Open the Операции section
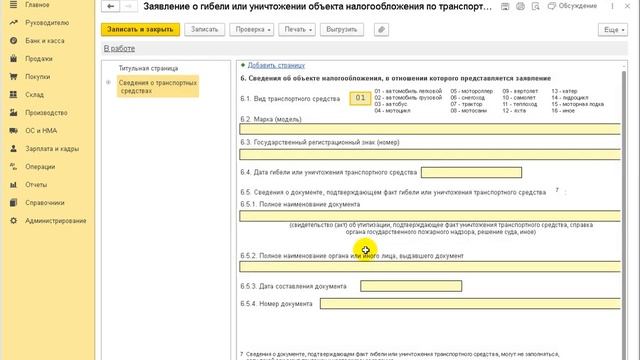 (40, 167)
